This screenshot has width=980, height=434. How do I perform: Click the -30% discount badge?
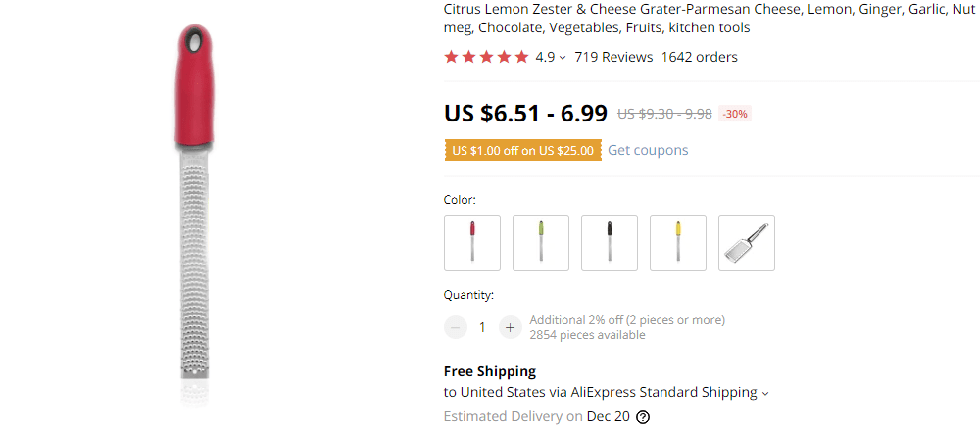(x=735, y=114)
